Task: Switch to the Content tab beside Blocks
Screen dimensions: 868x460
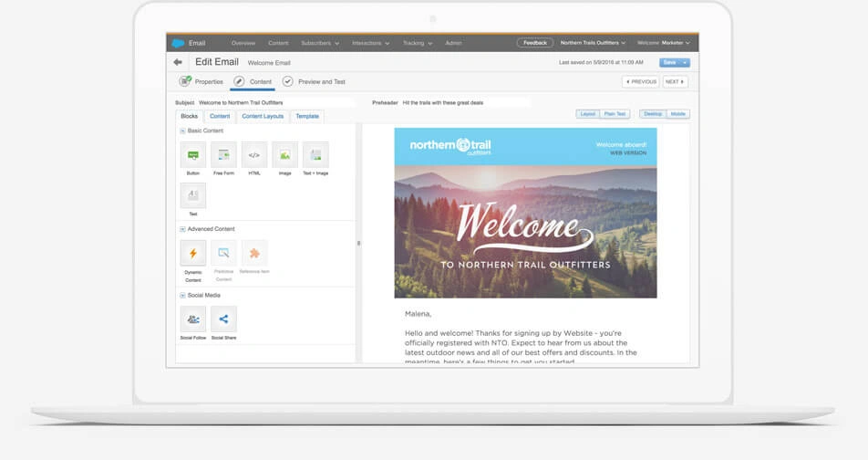Action: (x=220, y=117)
